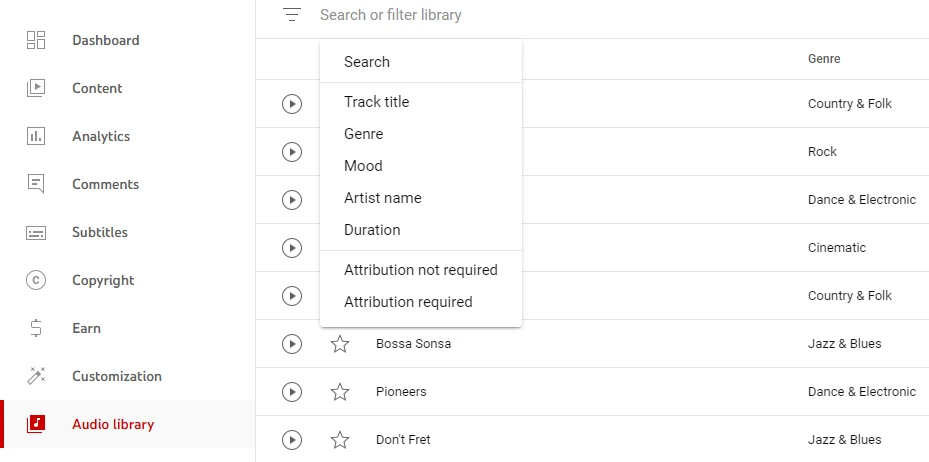The height and width of the screenshot is (462, 929).
Task: Click the Analytics bar chart icon
Action: coord(36,136)
